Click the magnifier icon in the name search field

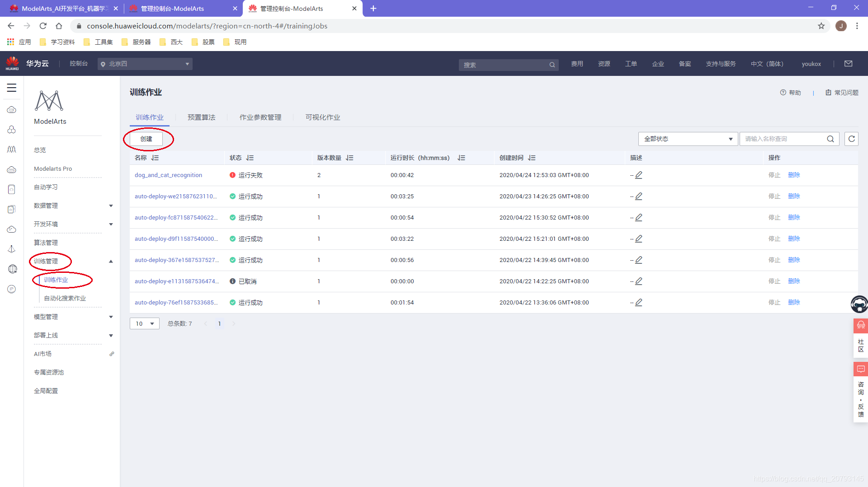[830, 139]
